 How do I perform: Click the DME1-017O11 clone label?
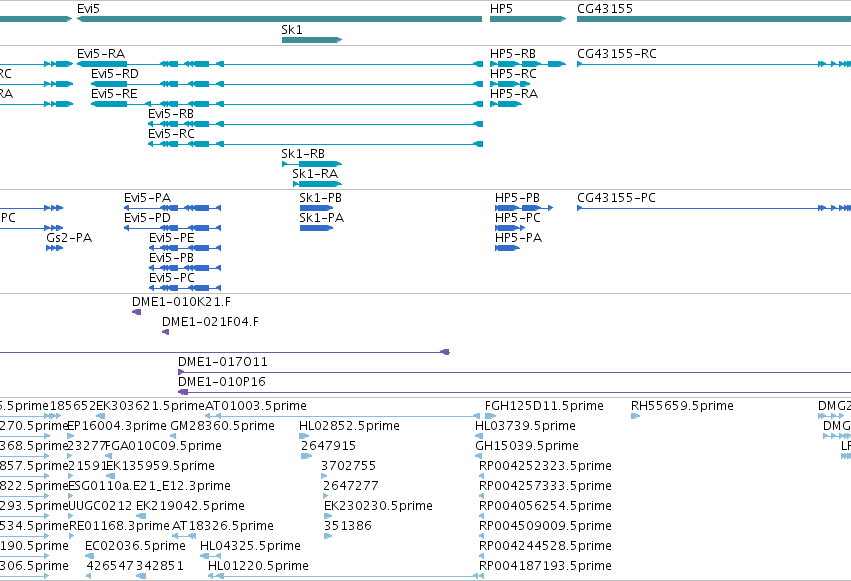pyautogui.click(x=223, y=362)
